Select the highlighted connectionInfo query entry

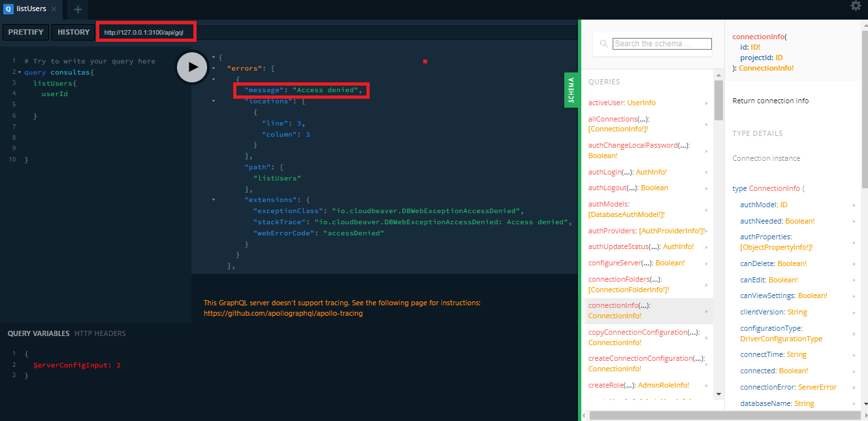(x=649, y=311)
